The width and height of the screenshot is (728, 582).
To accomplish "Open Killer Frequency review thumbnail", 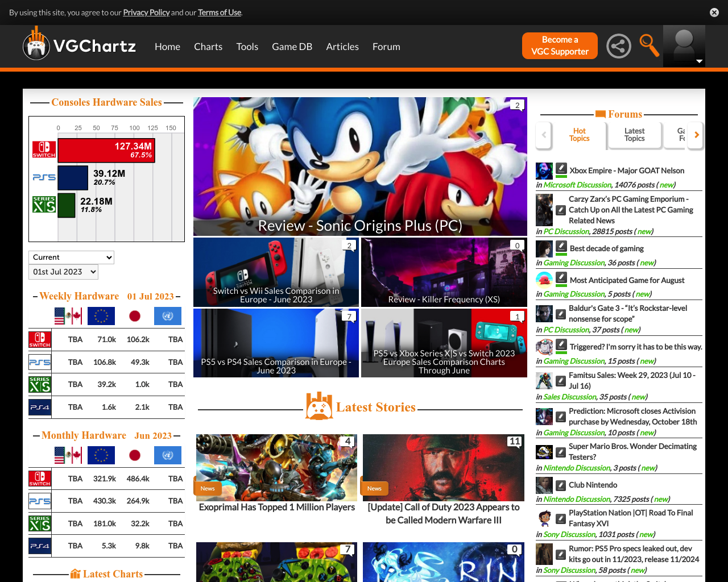I will pos(444,272).
